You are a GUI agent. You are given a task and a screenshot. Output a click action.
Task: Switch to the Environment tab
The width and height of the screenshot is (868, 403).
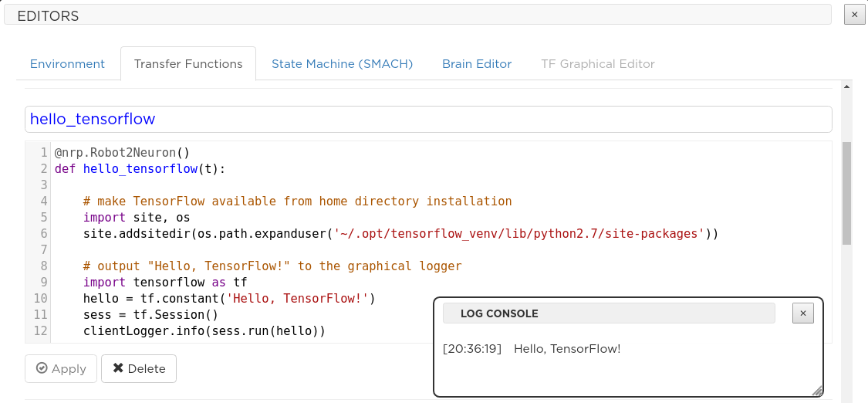[x=68, y=63]
